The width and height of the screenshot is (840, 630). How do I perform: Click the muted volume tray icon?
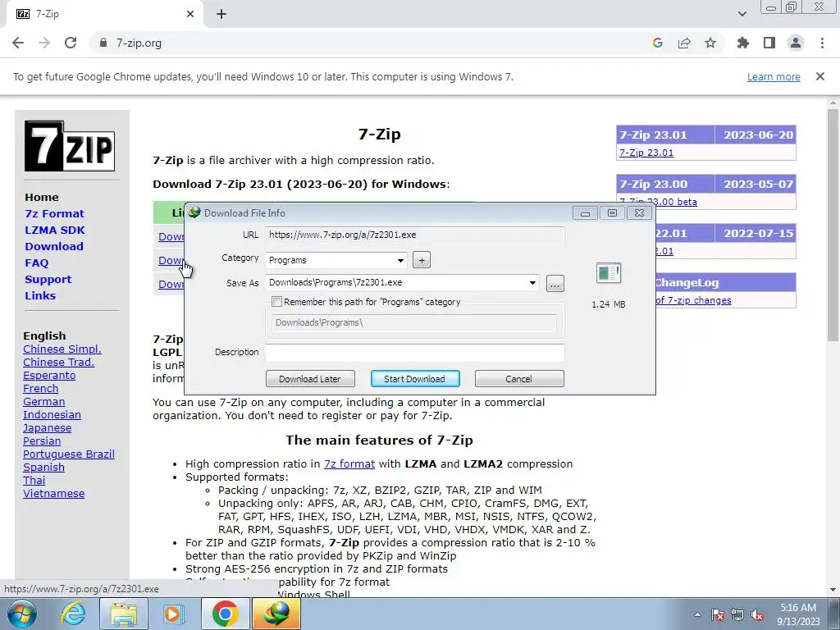pyautogui.click(x=757, y=614)
